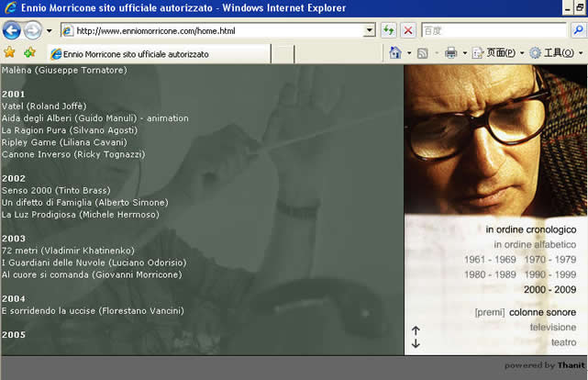This screenshot has height=380, width=588.
Task: Click the Home page icon
Action: tap(395, 53)
